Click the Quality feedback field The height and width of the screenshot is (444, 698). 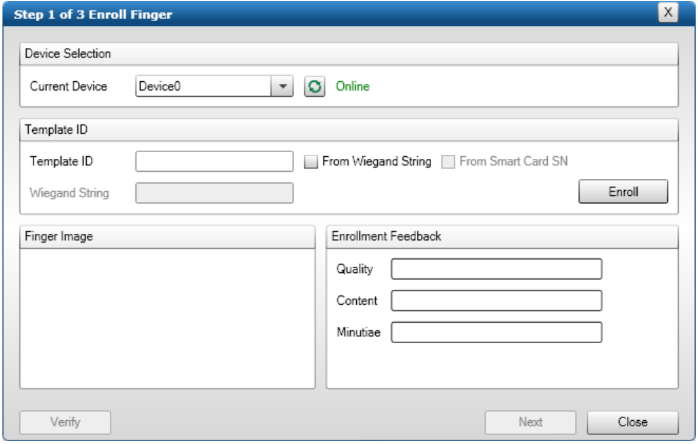click(x=496, y=269)
